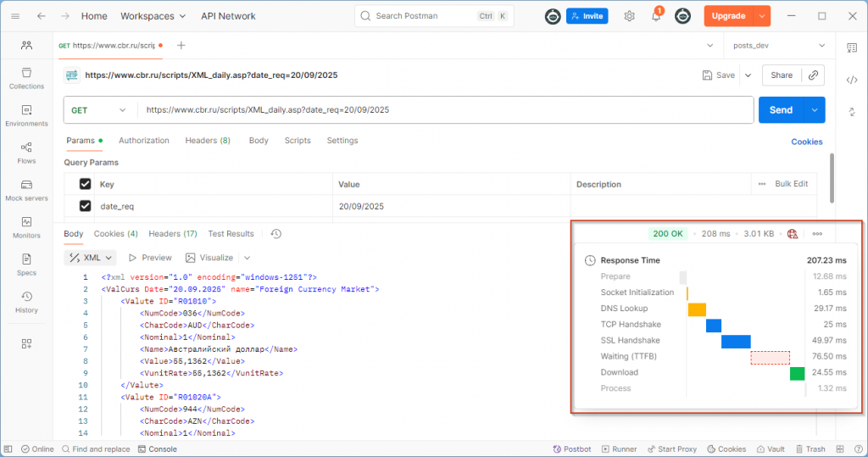This screenshot has width=868, height=457.
Task: Click the Cookies link
Action: [807, 142]
